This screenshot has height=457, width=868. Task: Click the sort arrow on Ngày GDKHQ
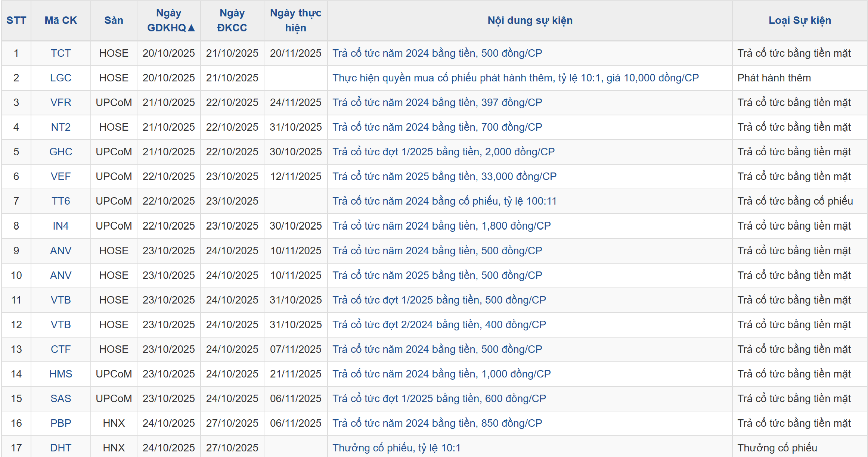[x=191, y=28]
